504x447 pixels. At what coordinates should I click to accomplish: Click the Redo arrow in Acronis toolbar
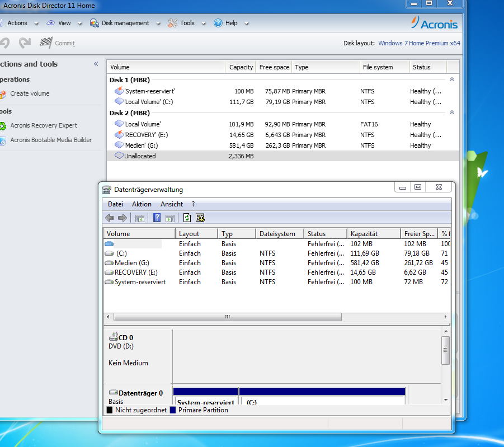pos(25,43)
